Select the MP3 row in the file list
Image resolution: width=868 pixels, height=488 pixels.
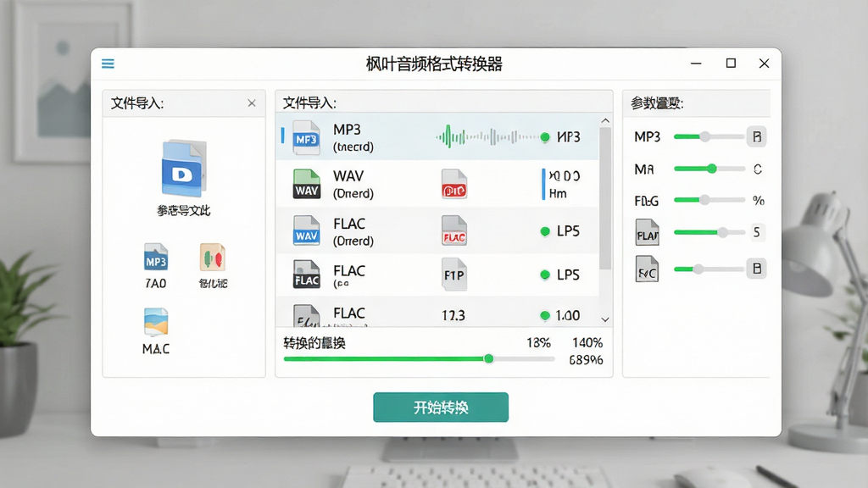click(x=437, y=136)
